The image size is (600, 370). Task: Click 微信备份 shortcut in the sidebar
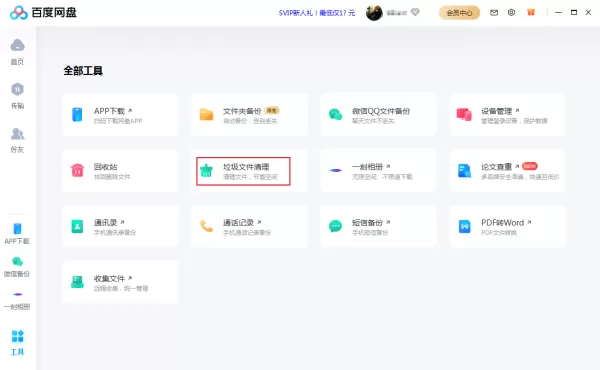(x=17, y=267)
